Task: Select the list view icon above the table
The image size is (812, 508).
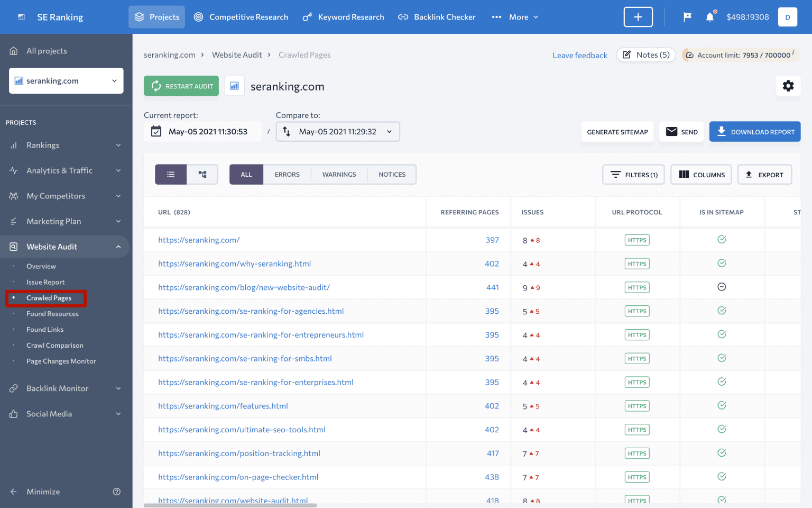Action: click(170, 174)
